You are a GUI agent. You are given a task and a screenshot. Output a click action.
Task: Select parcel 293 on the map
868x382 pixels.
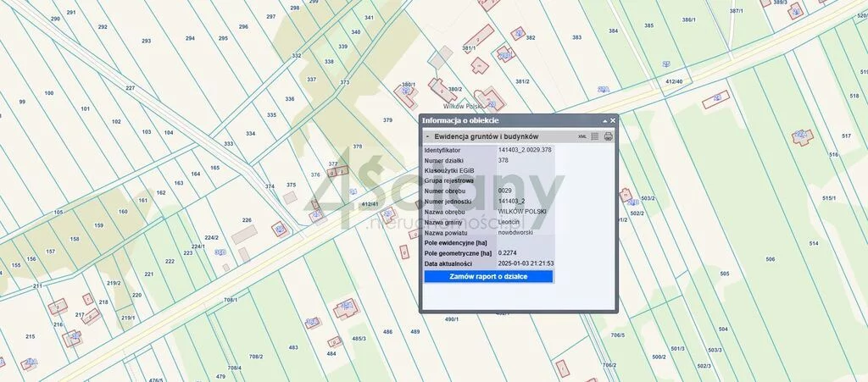pos(146,41)
